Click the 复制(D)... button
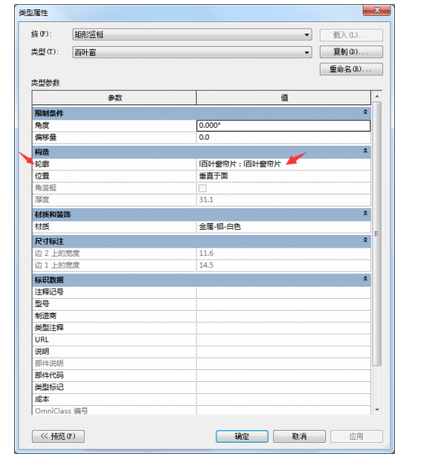Image resolution: width=426 pixels, height=463 pixels. [351, 52]
